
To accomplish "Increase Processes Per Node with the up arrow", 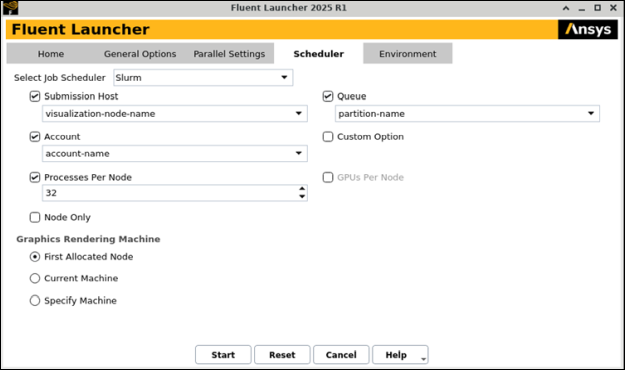I will (302, 189).
